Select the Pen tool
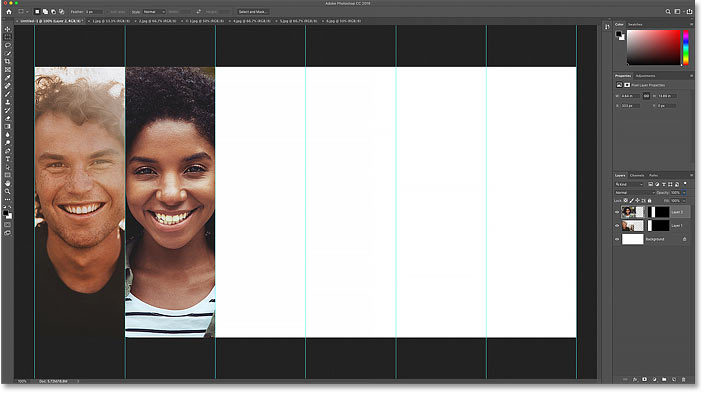 pyautogui.click(x=8, y=151)
